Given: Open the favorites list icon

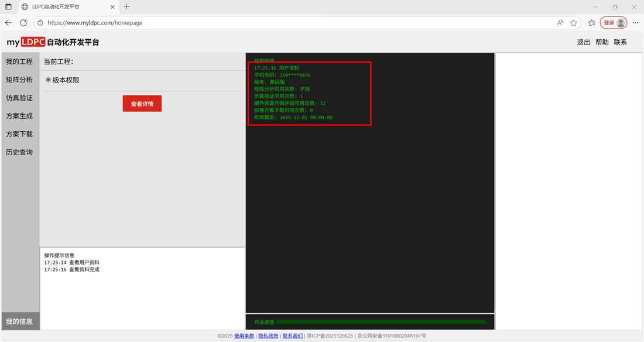Looking at the screenshot, I should [x=591, y=23].
